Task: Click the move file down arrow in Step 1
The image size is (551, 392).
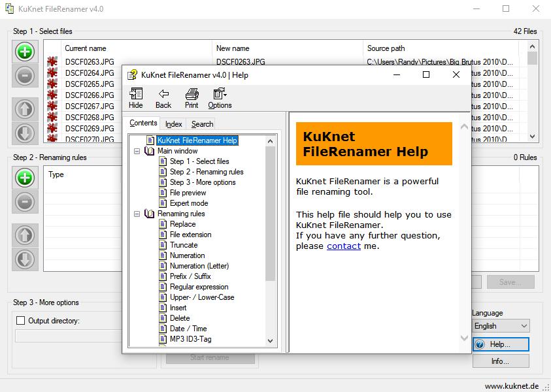Action: point(25,133)
